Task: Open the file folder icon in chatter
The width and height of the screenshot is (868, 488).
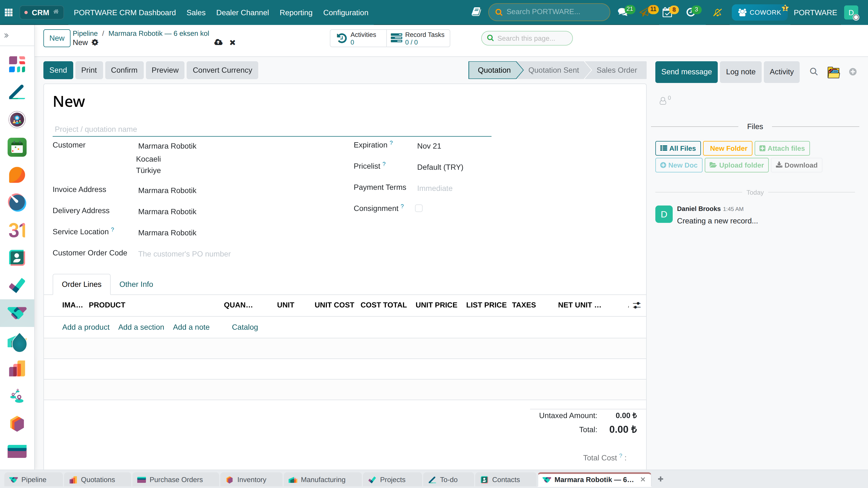Action: click(833, 72)
